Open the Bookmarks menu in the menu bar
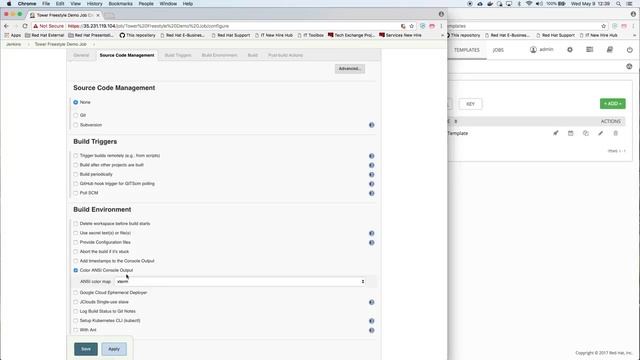Viewport: 640px width, 360px height. pos(120,4)
